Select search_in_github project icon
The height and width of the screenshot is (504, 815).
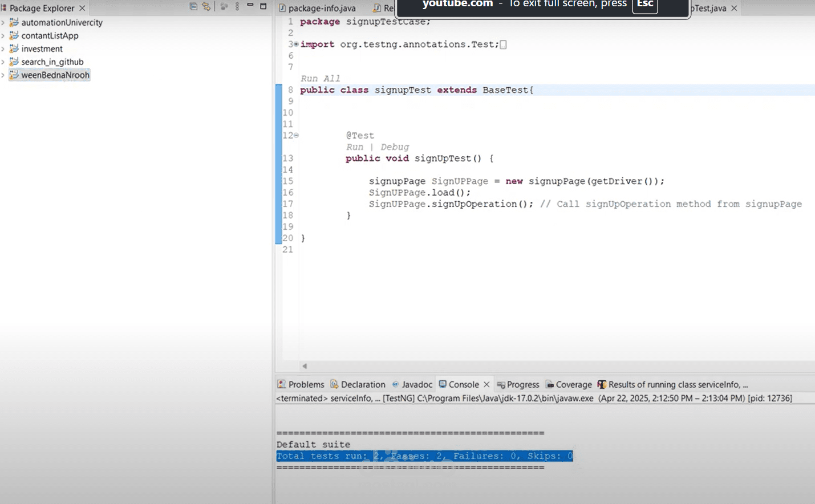[x=14, y=62]
